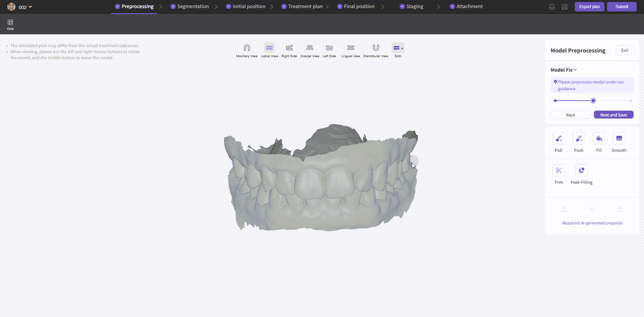Switch to Mandibular View
Image resolution: width=644 pixels, height=317 pixels.
[x=376, y=51]
